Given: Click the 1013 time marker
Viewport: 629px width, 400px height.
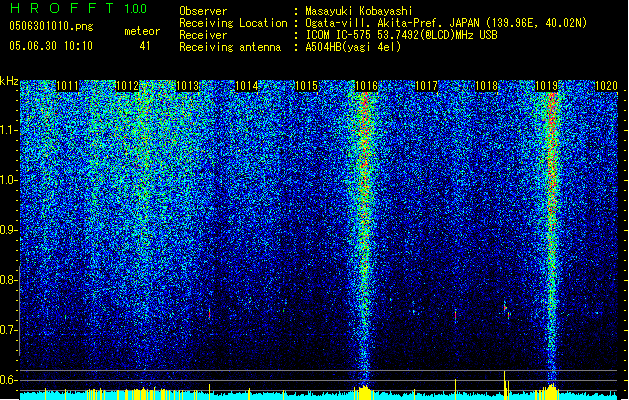Looking at the screenshot, I should (187, 86).
